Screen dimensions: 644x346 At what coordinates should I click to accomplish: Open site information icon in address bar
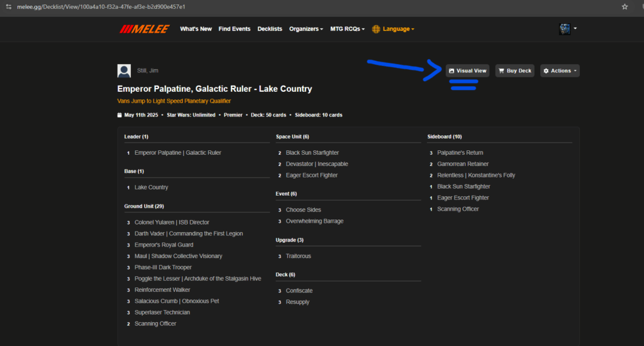(9, 6)
